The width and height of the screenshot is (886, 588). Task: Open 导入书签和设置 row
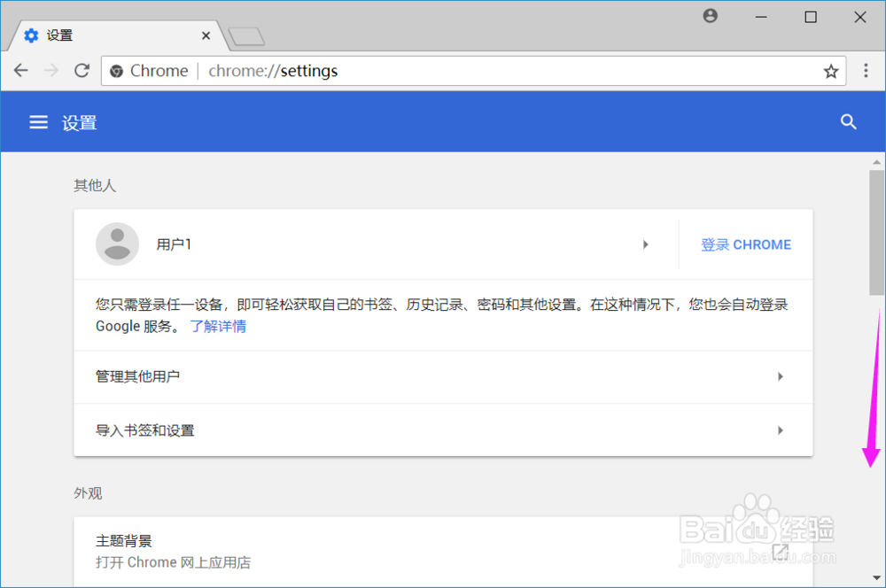[444, 430]
